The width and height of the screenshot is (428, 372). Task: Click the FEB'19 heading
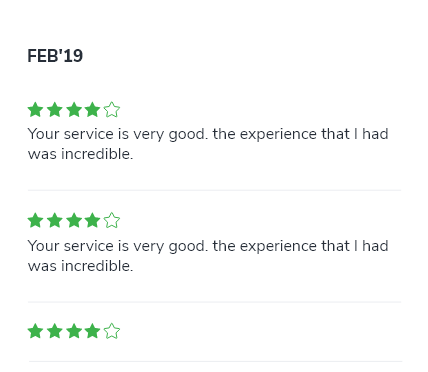coord(55,56)
